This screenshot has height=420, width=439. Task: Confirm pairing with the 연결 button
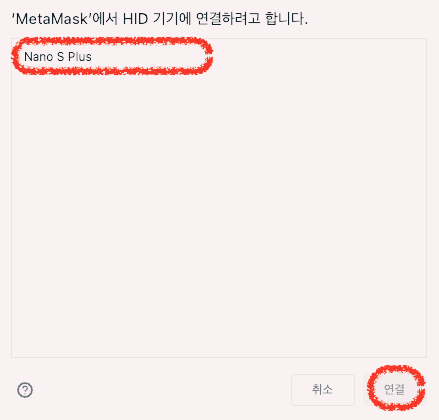point(395,390)
